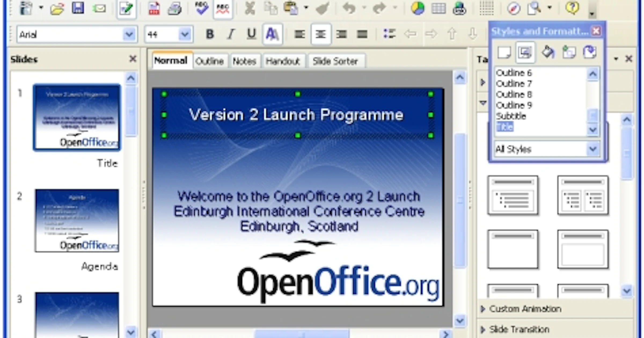This screenshot has height=338, width=644.
Task: Click the Redo arrow icon
Action: pos(379,9)
